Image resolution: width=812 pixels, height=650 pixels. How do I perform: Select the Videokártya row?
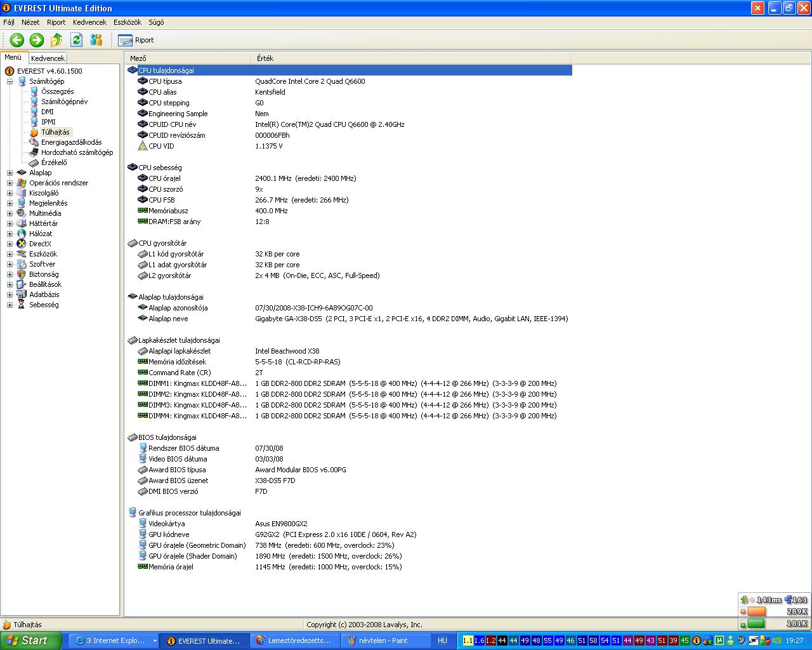[x=349, y=524]
